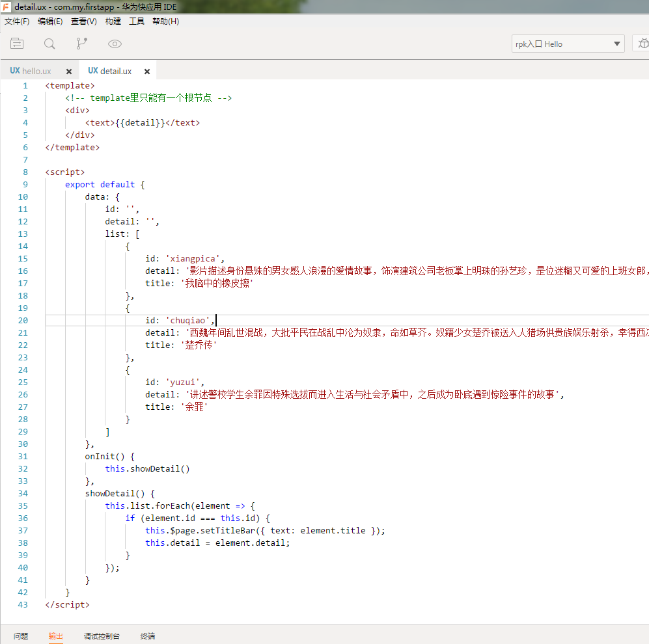The width and height of the screenshot is (649, 644).
Task: Open the 文件(F) menu
Action: 17,21
